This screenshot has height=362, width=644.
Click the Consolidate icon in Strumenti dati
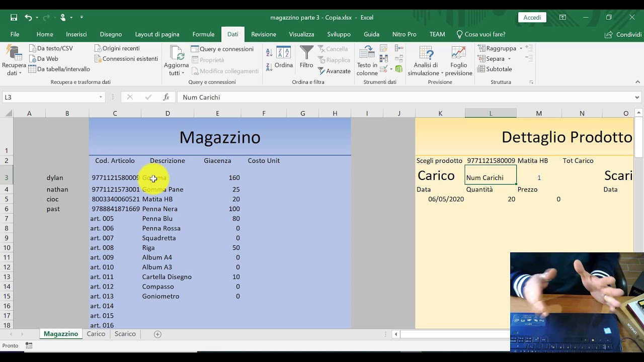click(399, 49)
